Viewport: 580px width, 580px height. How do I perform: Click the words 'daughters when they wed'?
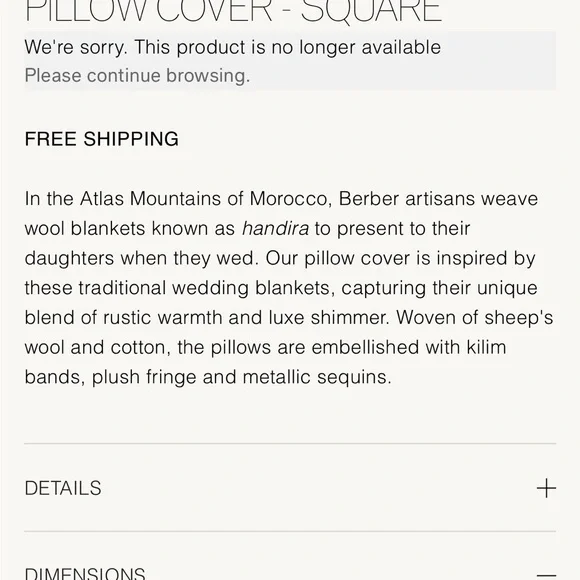[142, 258]
